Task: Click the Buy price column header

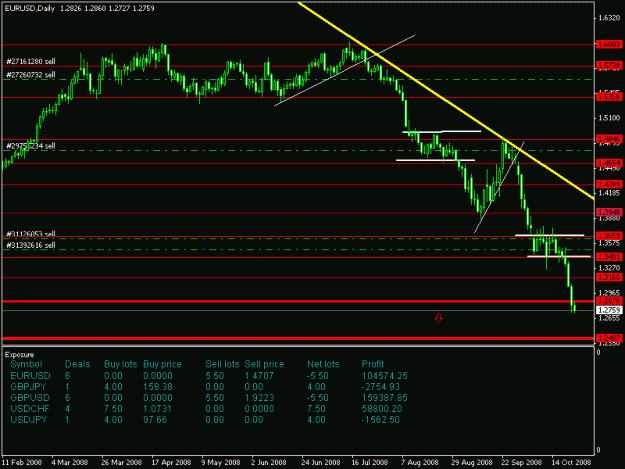Action: click(x=162, y=364)
